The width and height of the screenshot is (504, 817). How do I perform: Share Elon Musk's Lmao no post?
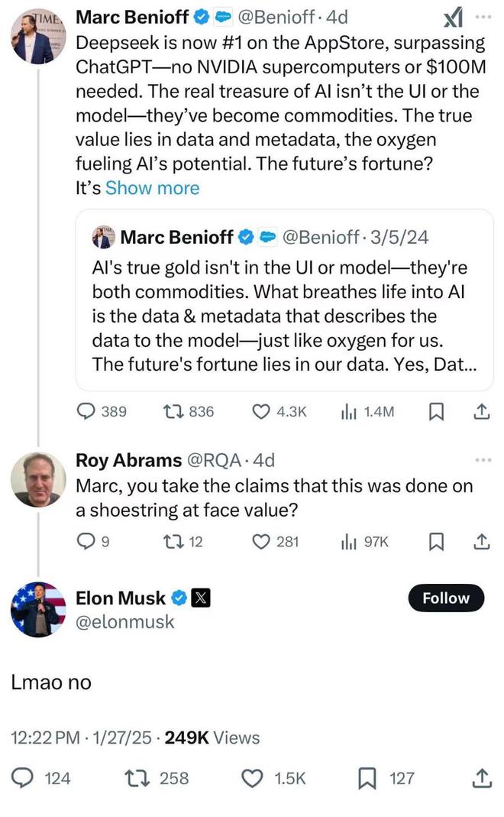coord(482,778)
